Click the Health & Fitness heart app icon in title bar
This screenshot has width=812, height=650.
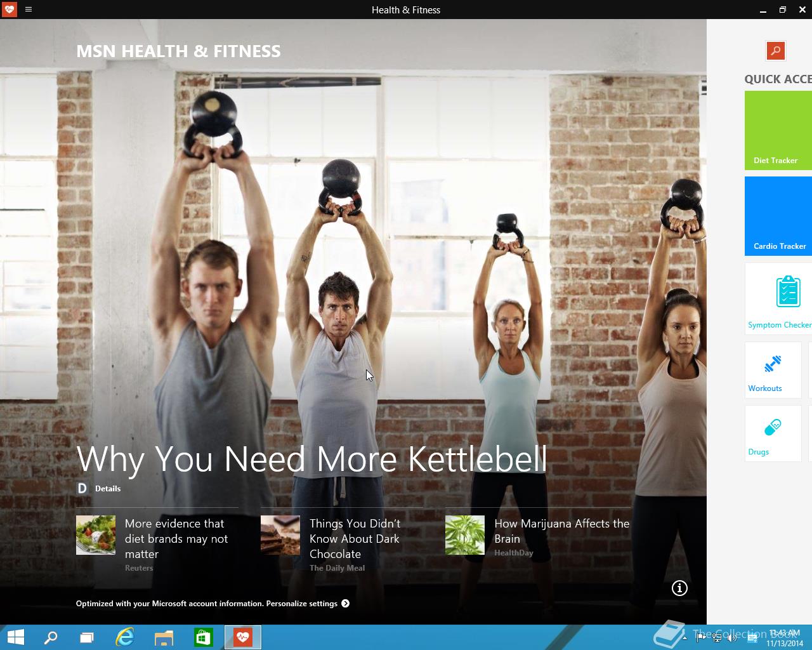(x=9, y=10)
